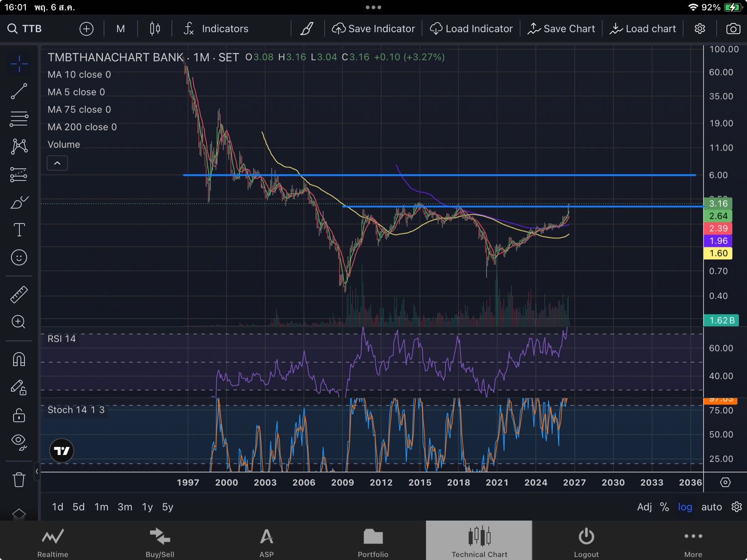
Task: Set the date range to 1y
Action: point(147,507)
